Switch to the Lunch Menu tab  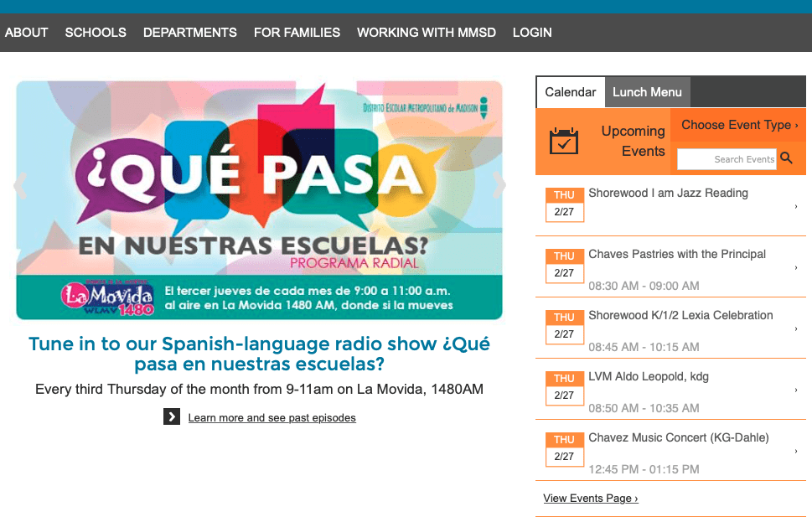[x=647, y=92]
